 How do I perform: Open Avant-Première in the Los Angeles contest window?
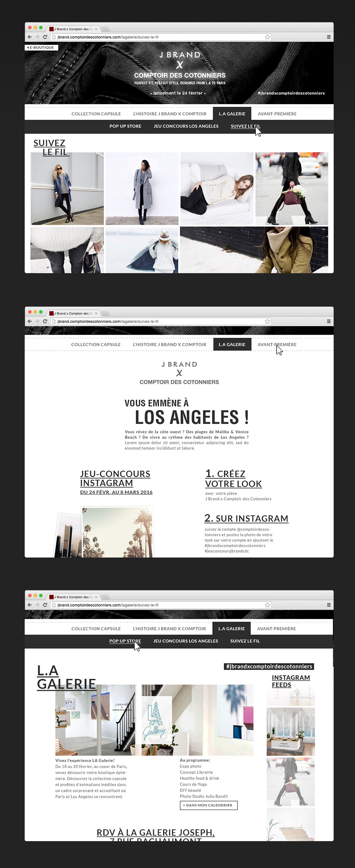[x=277, y=344]
